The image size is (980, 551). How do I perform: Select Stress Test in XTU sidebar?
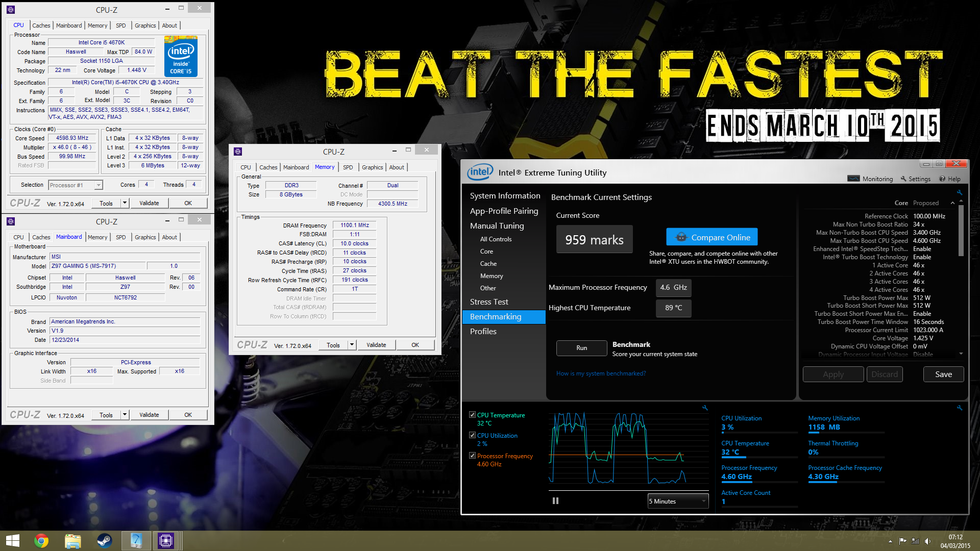[489, 302]
